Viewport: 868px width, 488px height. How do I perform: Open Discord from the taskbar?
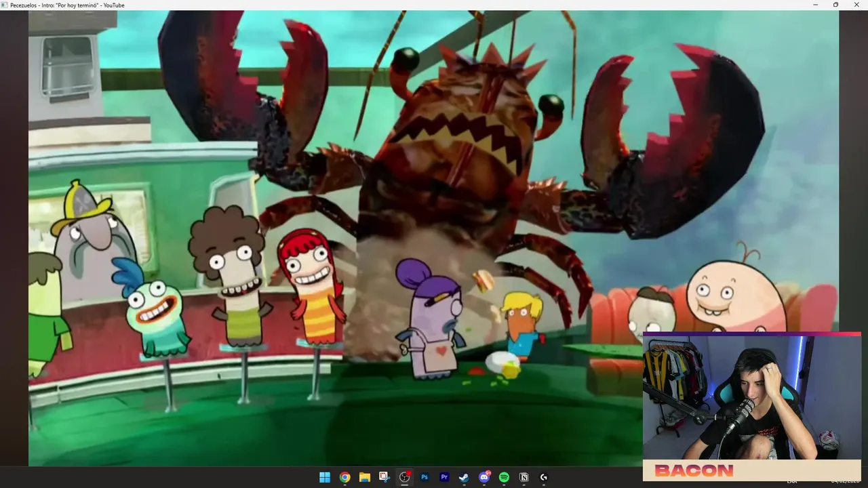[x=484, y=477]
